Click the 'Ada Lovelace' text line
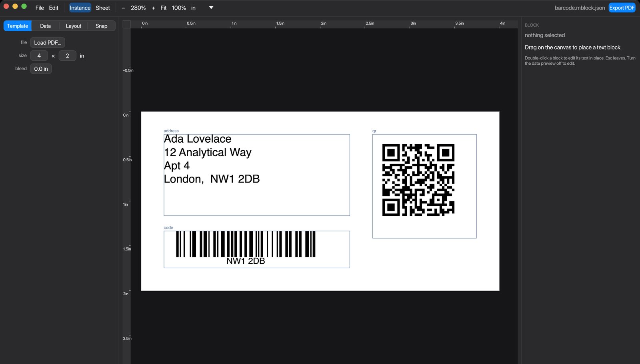Screen dimensions: 640x364 (198, 139)
